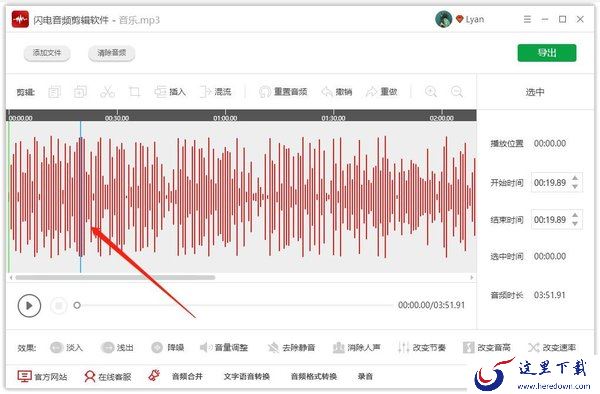Click the 选中时间 00:00.00 value
600x394 pixels.
click(x=550, y=256)
